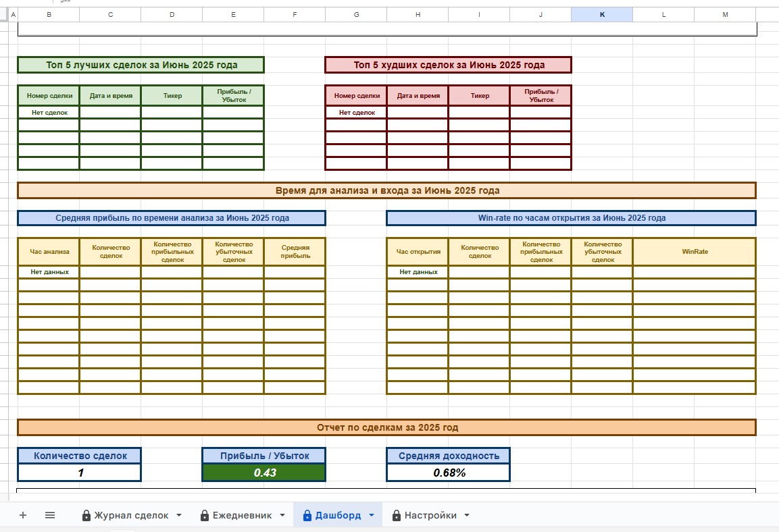Viewport: 779px width, 532px height.
Task: Select the column K header
Action: tap(602, 15)
